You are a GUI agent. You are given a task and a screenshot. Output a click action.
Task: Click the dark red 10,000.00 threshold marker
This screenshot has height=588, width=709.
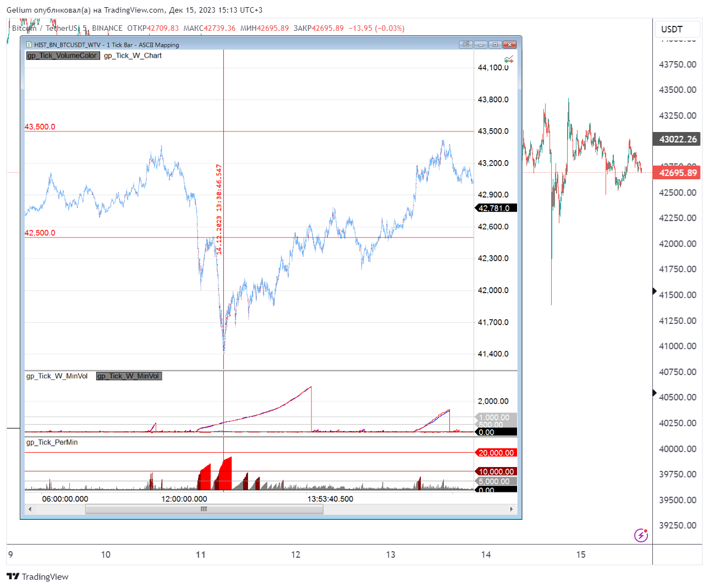496,471
